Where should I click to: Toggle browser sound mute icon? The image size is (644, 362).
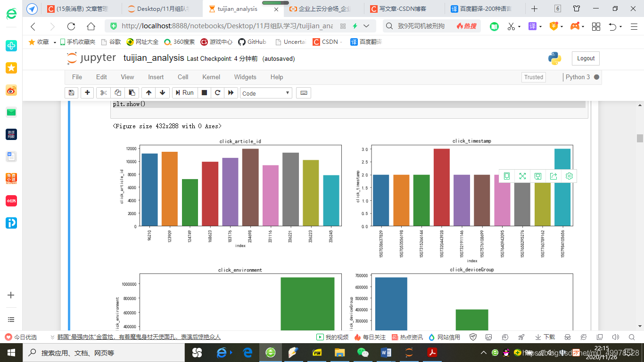pos(616,337)
